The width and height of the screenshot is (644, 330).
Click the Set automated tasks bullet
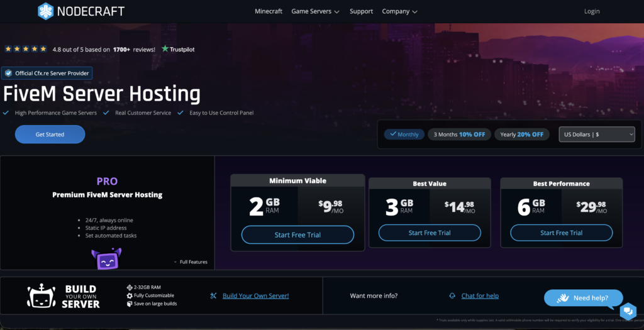pyautogui.click(x=111, y=236)
